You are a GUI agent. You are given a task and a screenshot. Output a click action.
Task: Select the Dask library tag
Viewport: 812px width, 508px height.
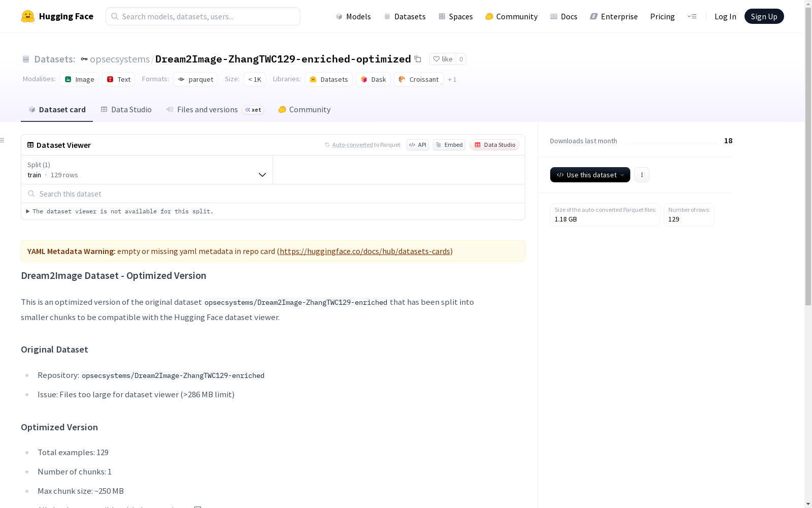point(374,79)
